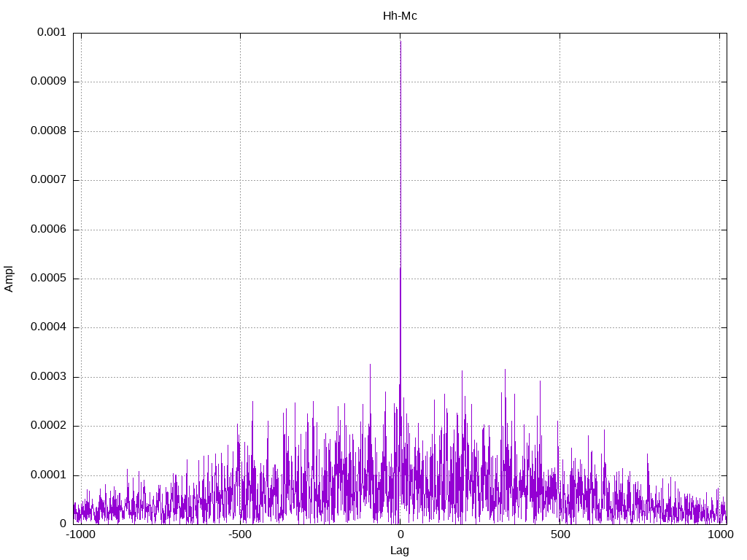Viewport: 747px width, 560px height.
Task: Click the 0.0005 y-axis tick label
Action: pos(48,279)
